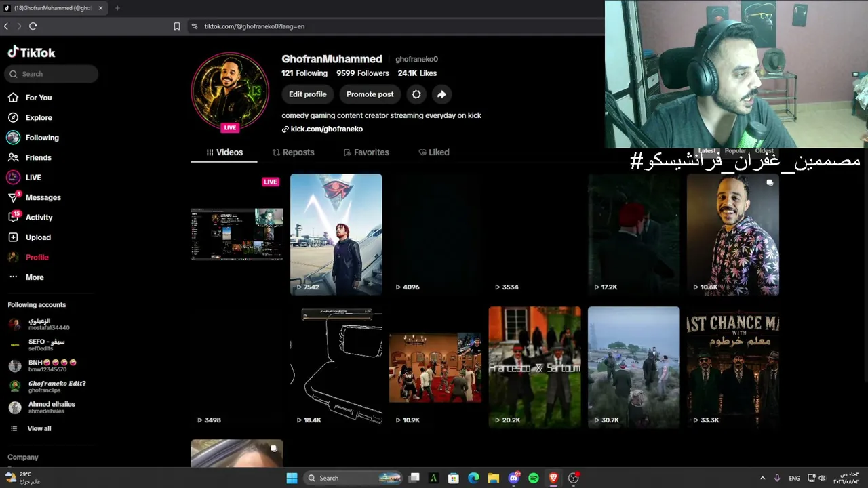868x488 pixels.
Task: Reload the TikTok page
Action: tap(33, 26)
